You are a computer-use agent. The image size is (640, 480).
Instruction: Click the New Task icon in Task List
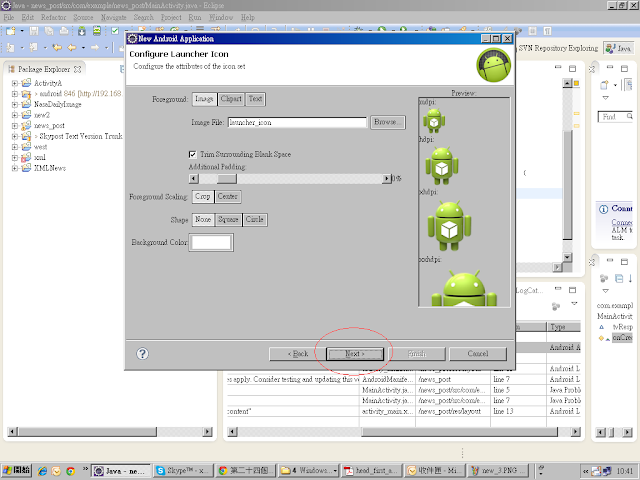pyautogui.click(x=604, y=85)
